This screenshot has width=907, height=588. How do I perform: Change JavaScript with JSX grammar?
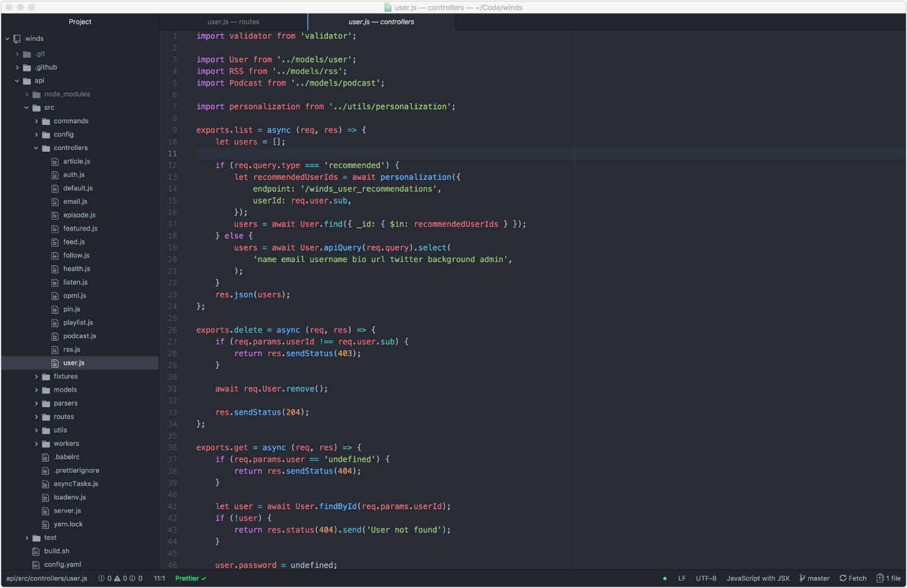pyautogui.click(x=757, y=578)
